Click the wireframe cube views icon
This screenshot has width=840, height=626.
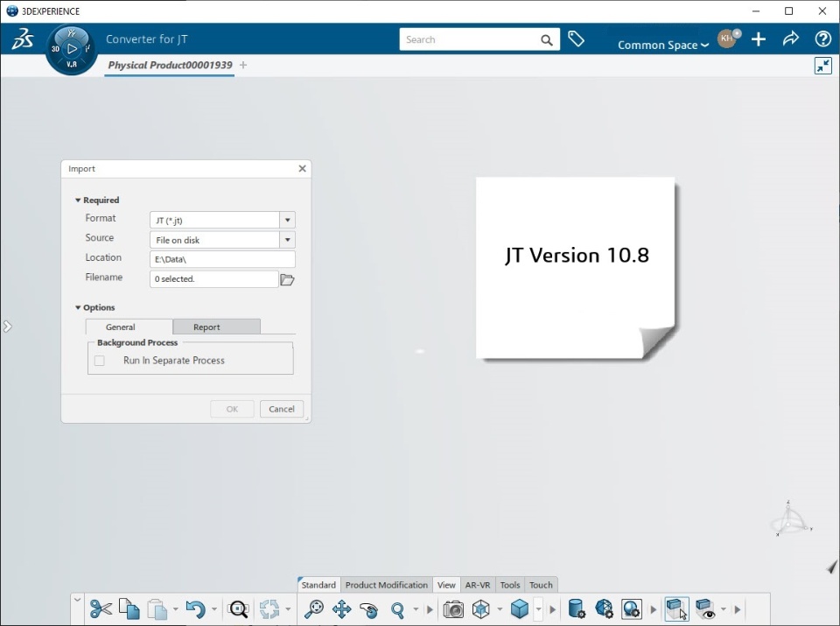[481, 608]
